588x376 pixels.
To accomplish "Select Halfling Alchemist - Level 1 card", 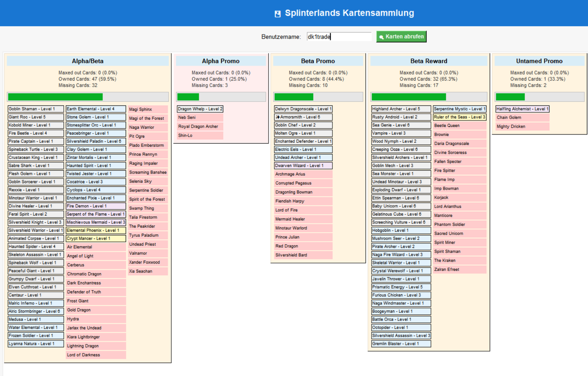I will (x=522, y=109).
